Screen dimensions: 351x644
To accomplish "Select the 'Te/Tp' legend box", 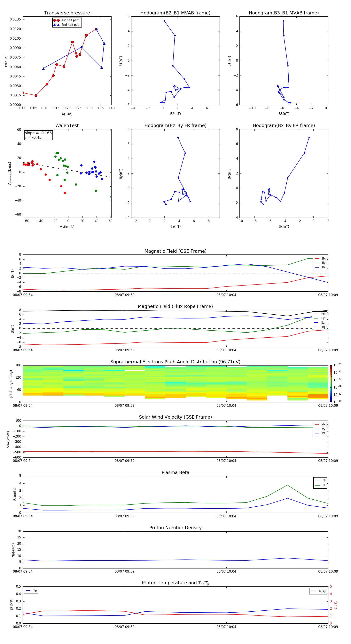I will click(318, 591).
